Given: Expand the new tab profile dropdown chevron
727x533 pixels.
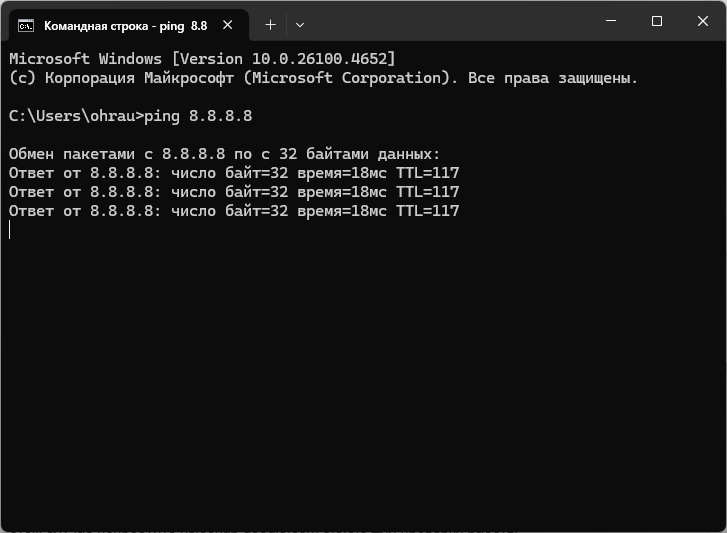Looking at the screenshot, I should point(300,25).
